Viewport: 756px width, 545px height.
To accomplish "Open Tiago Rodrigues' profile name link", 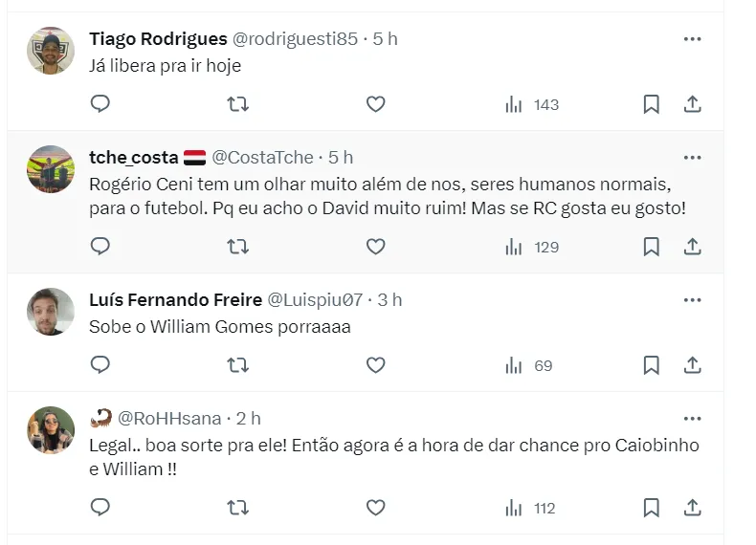I will tap(158, 39).
